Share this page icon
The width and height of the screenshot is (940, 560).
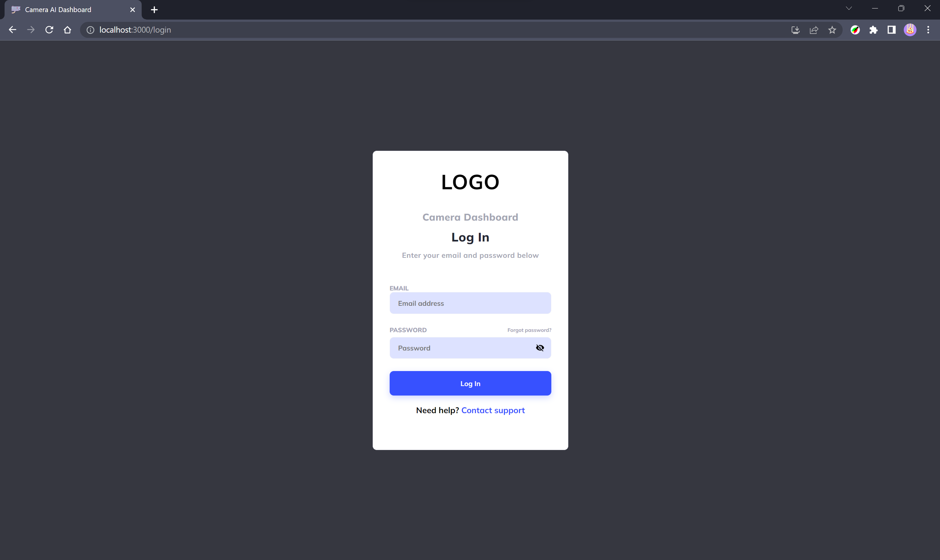(x=814, y=30)
